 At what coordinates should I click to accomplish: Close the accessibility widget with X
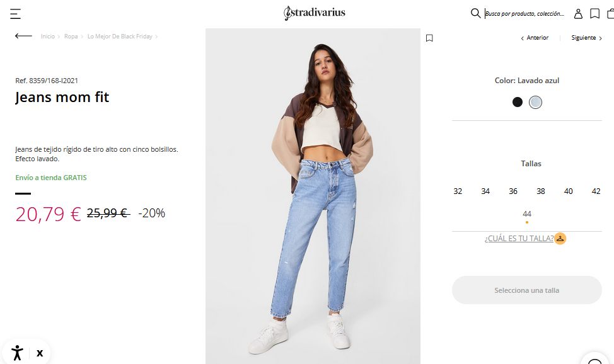[x=40, y=353]
